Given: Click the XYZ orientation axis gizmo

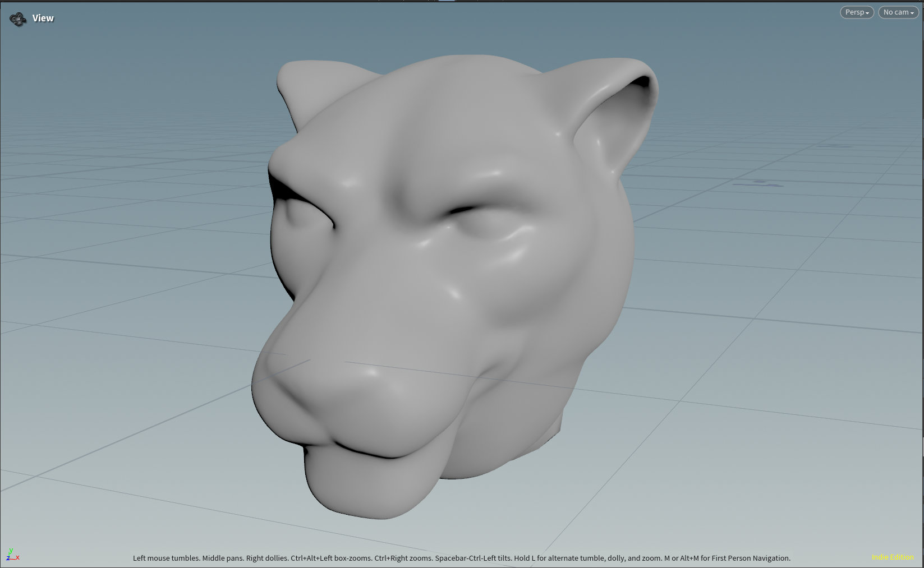Looking at the screenshot, I should [x=12, y=555].
